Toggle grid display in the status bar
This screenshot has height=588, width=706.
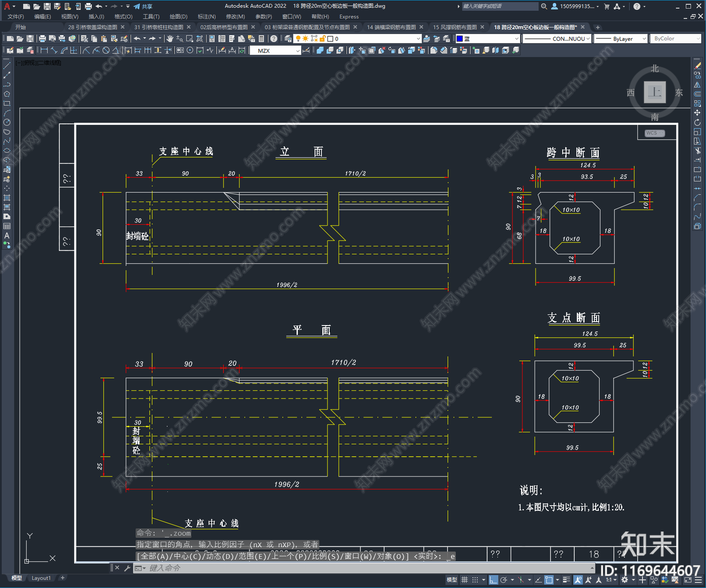(x=465, y=580)
